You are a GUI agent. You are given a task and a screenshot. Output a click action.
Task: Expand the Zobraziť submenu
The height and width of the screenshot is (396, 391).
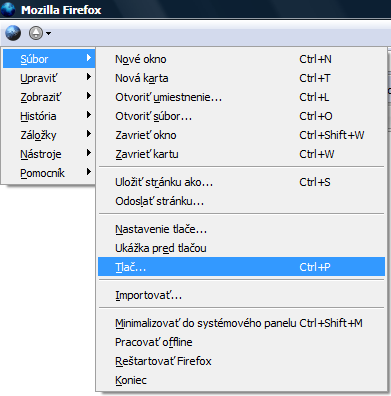point(49,97)
